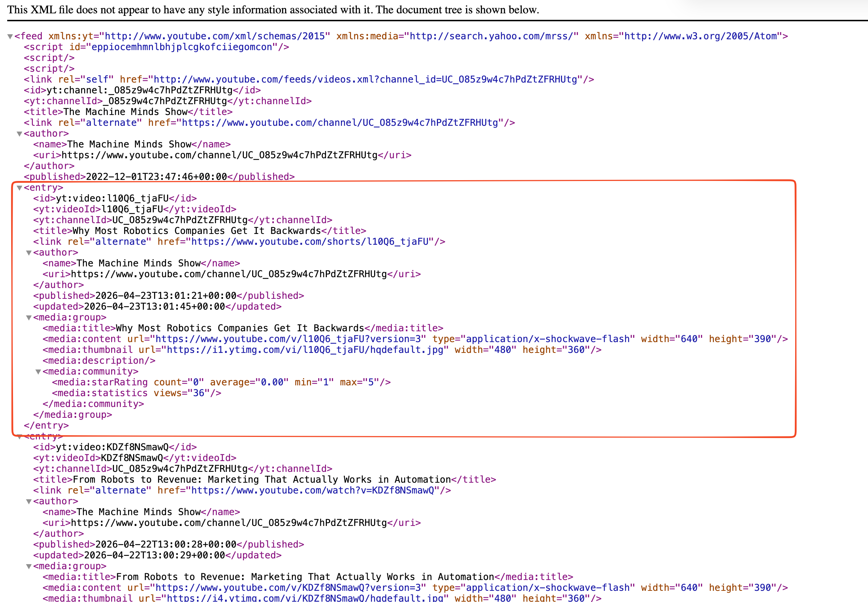868x602 pixels.
Task: Collapse media:group in the KDZf8NSmawQ entry
Action: pyautogui.click(x=29, y=567)
